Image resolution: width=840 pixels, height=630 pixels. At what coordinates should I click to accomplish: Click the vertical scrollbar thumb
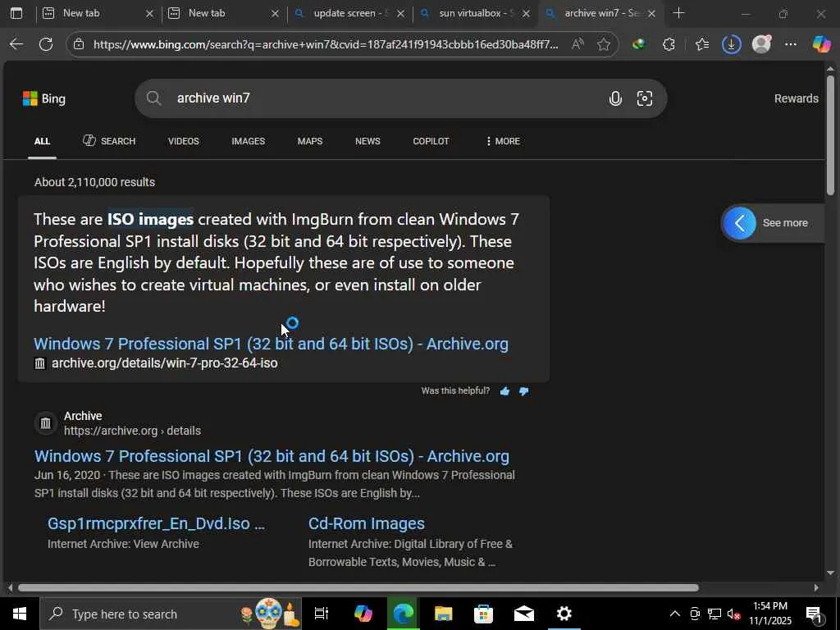(830, 135)
